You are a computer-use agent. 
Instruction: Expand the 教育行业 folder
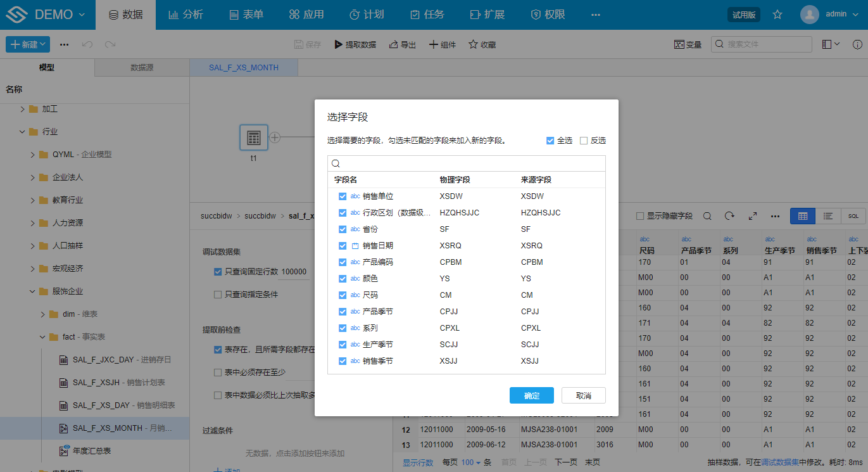pyautogui.click(x=33, y=200)
